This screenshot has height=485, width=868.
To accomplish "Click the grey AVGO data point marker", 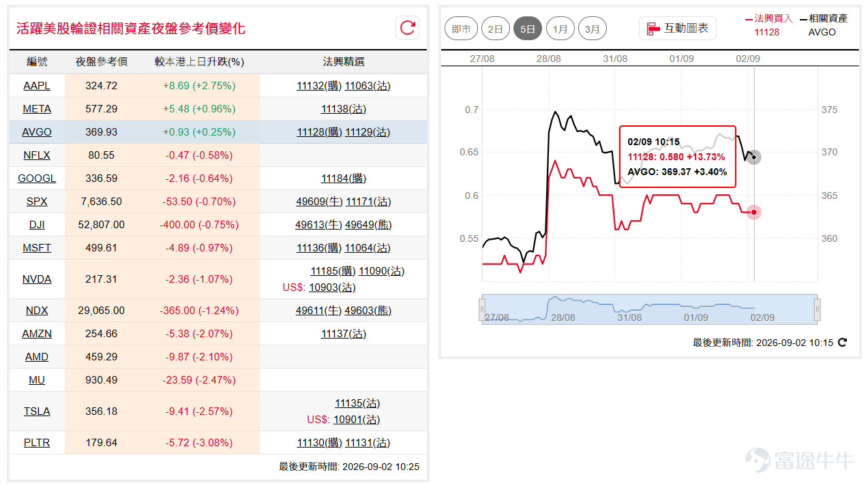I will point(753,157).
